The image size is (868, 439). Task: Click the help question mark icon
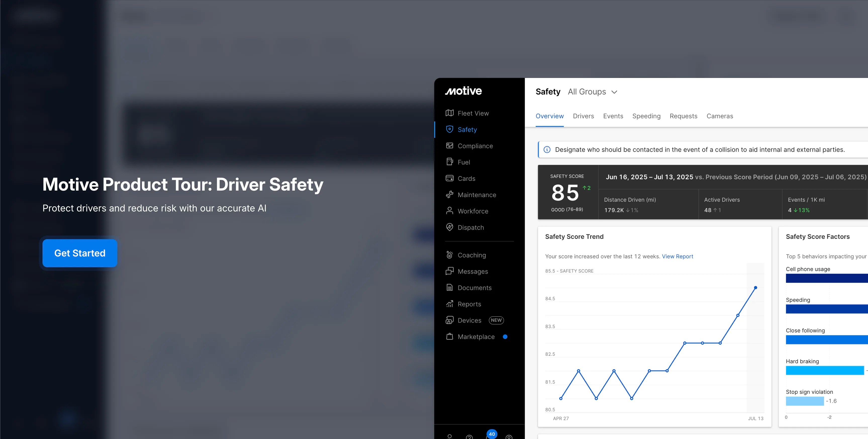point(469,437)
